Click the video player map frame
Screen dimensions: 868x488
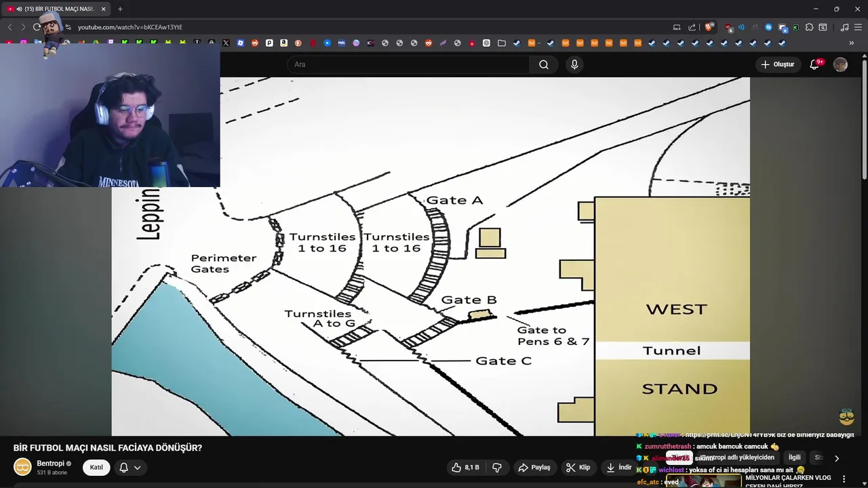pos(431,256)
